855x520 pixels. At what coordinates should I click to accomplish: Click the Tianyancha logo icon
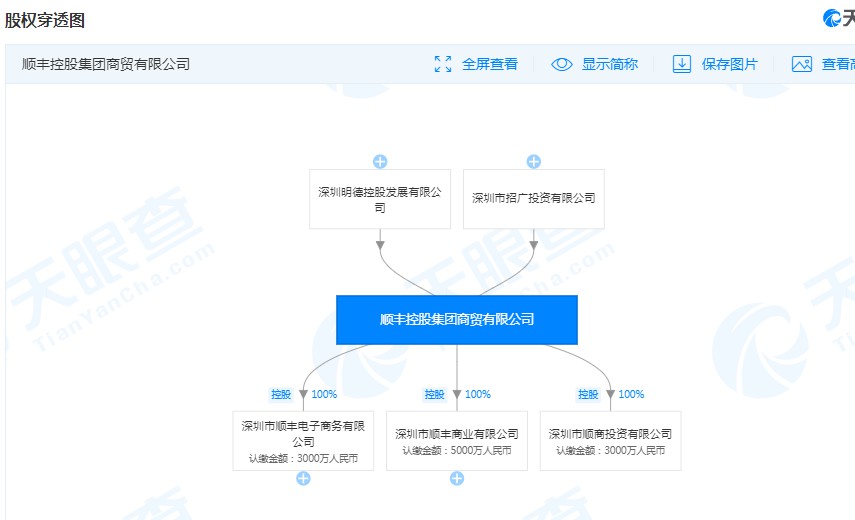[832, 18]
